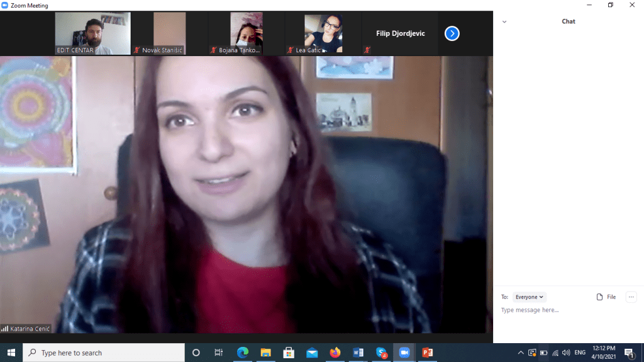Switch to Word in the taskbar
The height and width of the screenshot is (362, 644).
(x=358, y=353)
